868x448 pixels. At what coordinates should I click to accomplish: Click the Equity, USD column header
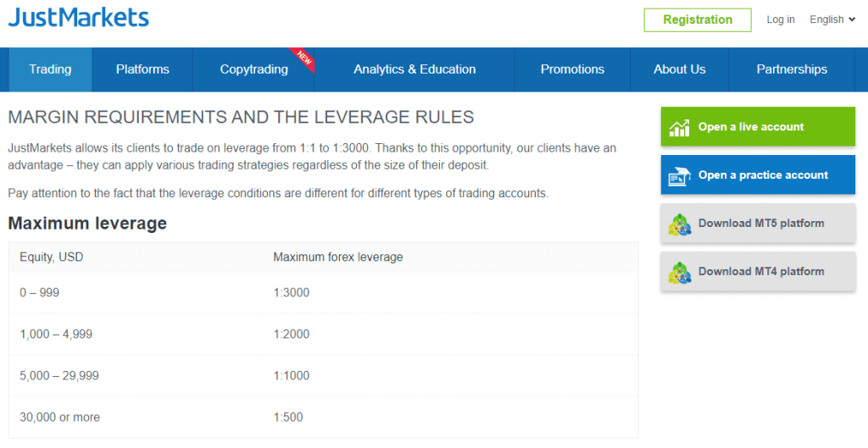pos(52,257)
